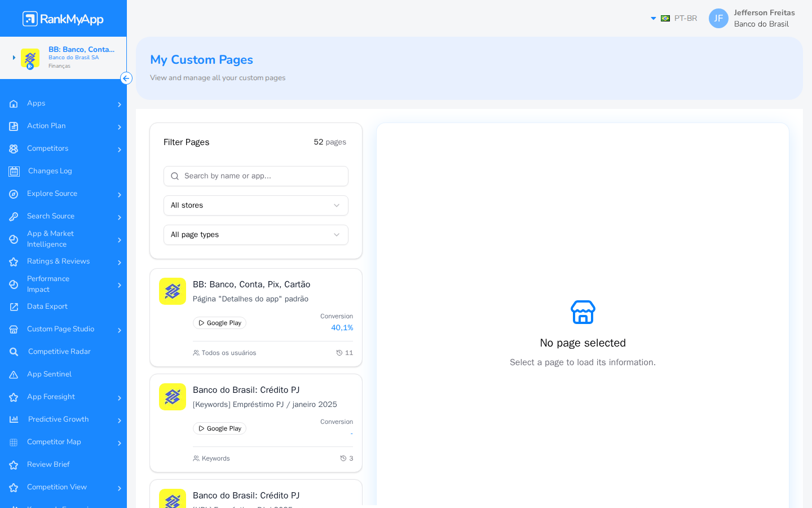Click the Predictive Growth bar chart icon
This screenshot has width=812, height=508.
click(14, 419)
